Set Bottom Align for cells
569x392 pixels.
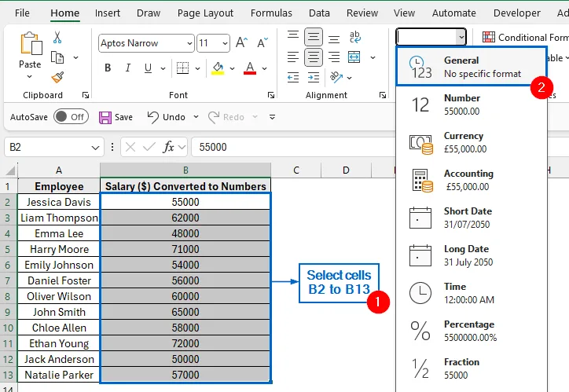click(x=334, y=38)
